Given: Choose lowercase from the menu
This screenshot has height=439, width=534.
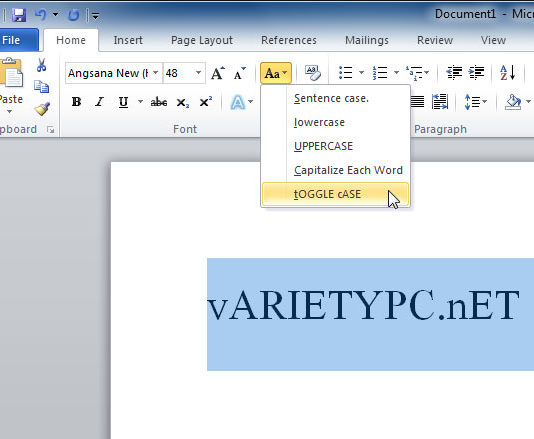Looking at the screenshot, I should pos(335,122).
